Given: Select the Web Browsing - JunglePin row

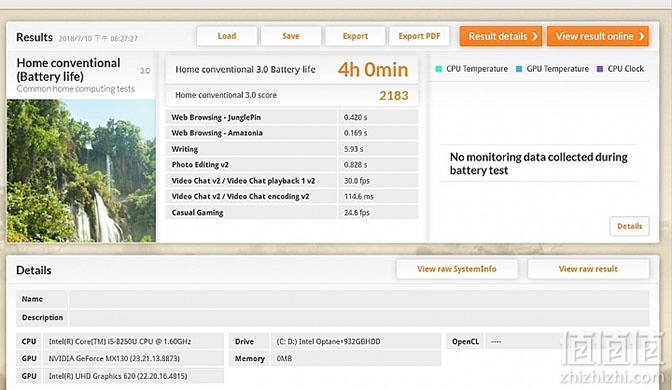Looking at the screenshot, I should pyautogui.click(x=292, y=117).
